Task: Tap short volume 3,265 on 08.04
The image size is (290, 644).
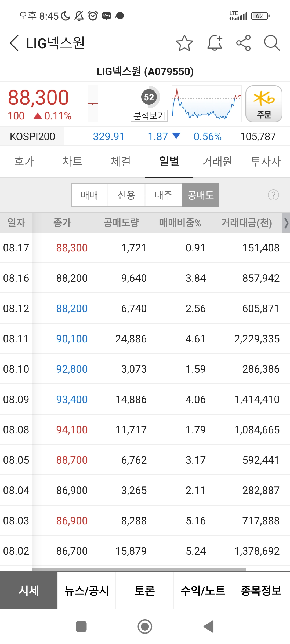Action: pyautogui.click(x=134, y=490)
